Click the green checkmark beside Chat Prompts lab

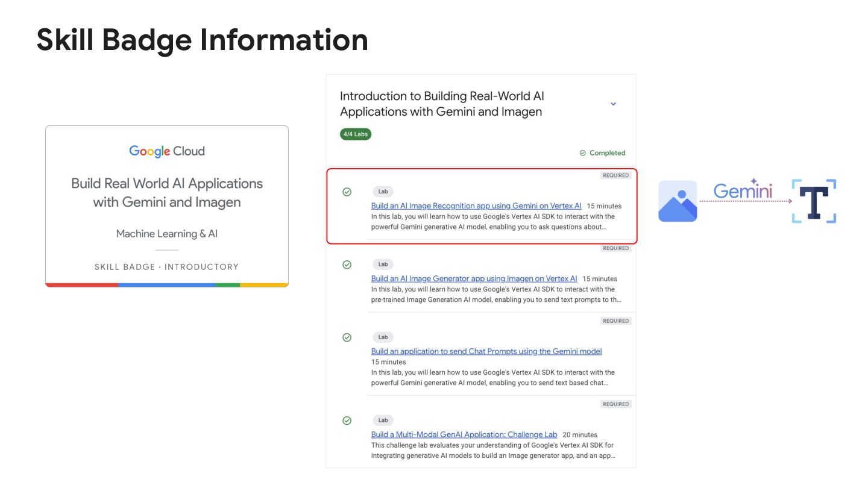click(x=347, y=337)
